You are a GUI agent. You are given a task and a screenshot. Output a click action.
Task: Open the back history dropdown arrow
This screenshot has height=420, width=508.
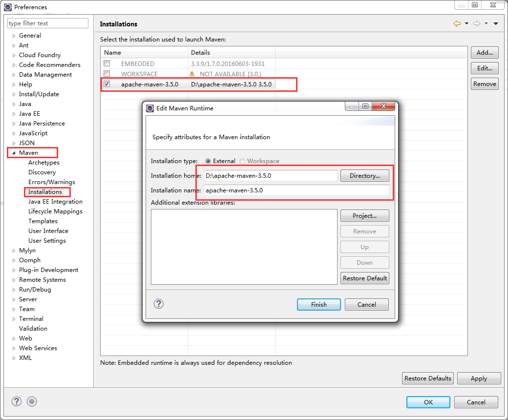pyautogui.click(x=466, y=23)
